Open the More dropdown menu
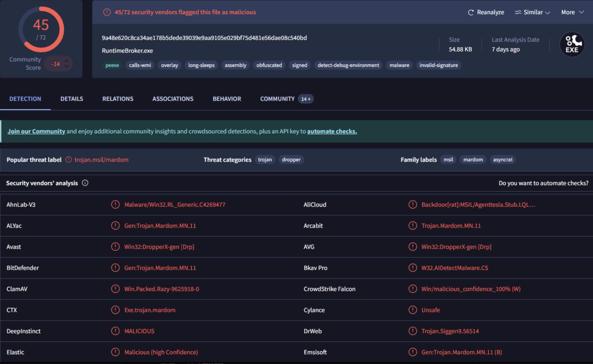The width and height of the screenshot is (593, 364). [x=572, y=12]
